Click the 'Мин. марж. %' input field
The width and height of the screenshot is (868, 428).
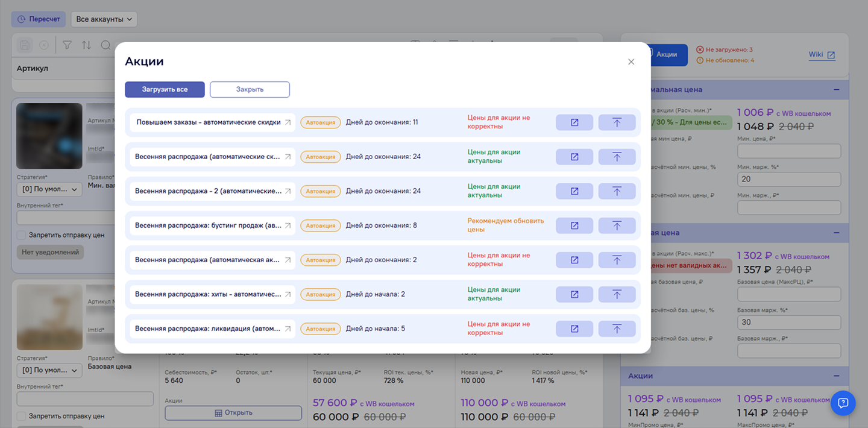tap(788, 179)
